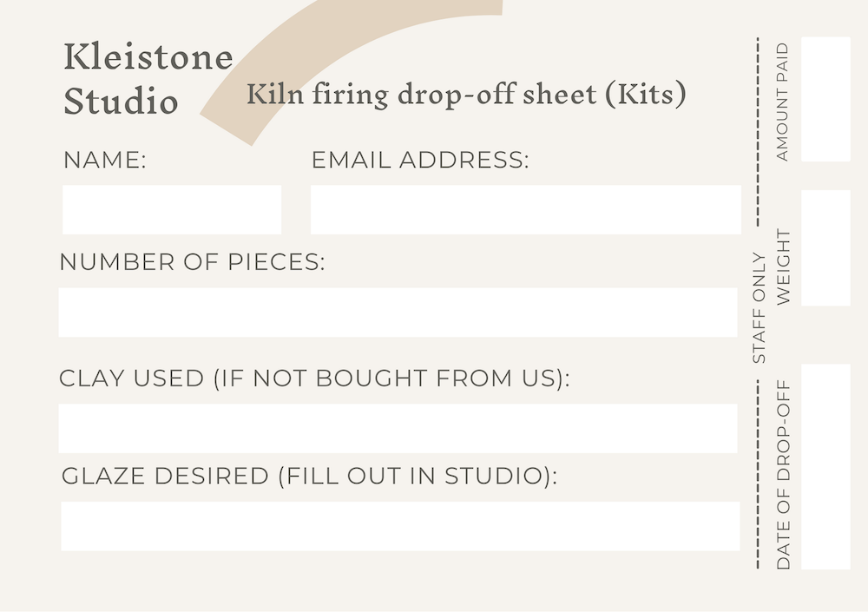The image size is (868, 612).
Task: Click the Name input field
Action: (171, 209)
